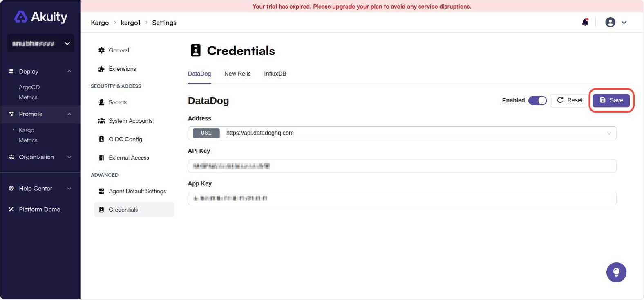Open System Accounts via people icon
Viewport: 644px width, 300px height.
tap(101, 121)
